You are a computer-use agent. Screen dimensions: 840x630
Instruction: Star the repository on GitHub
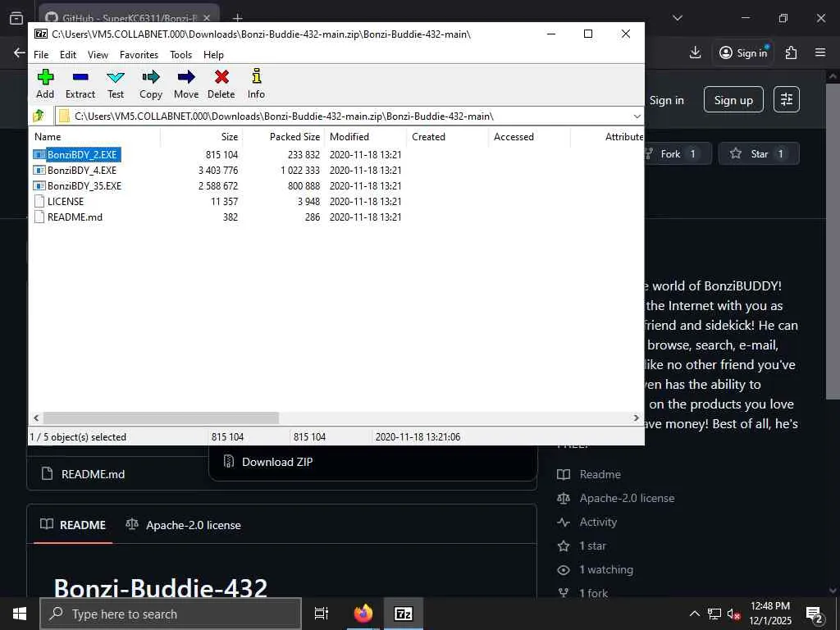[x=759, y=153]
